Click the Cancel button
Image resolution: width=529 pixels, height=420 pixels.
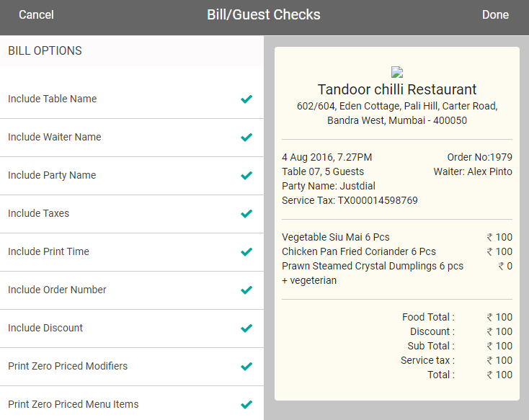pos(36,15)
